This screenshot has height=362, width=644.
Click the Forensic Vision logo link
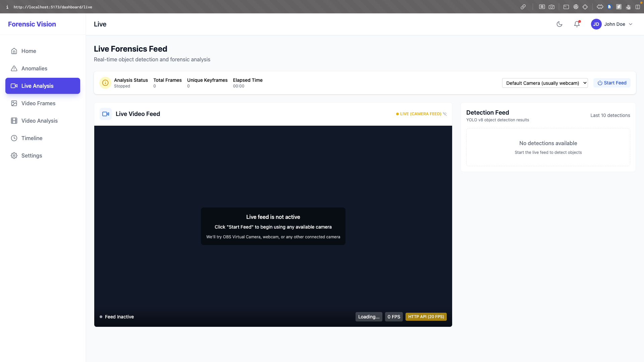coord(32,24)
